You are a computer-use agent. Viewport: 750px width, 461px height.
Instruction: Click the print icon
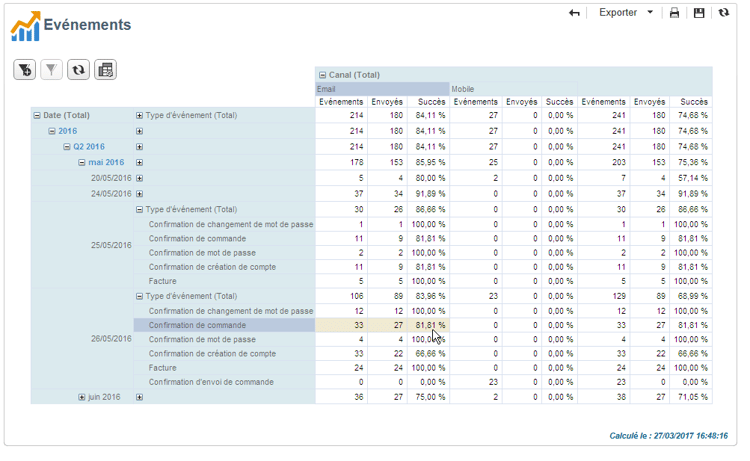[x=674, y=13]
